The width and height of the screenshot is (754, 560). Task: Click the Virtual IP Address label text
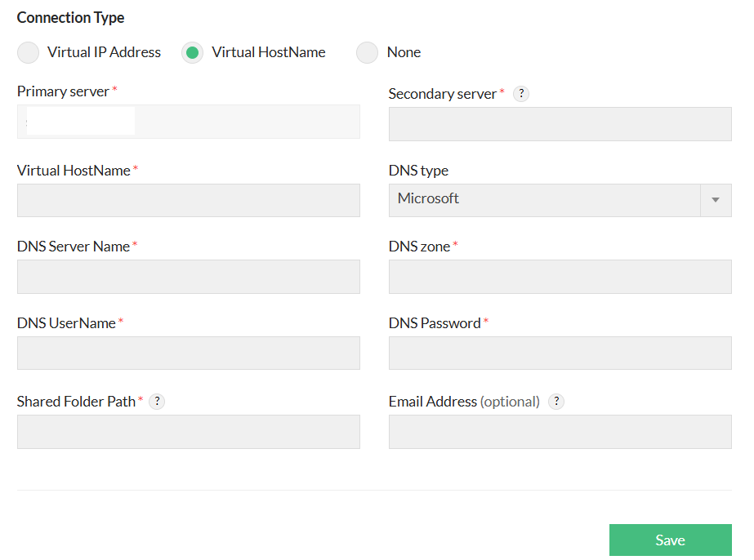[x=104, y=53]
